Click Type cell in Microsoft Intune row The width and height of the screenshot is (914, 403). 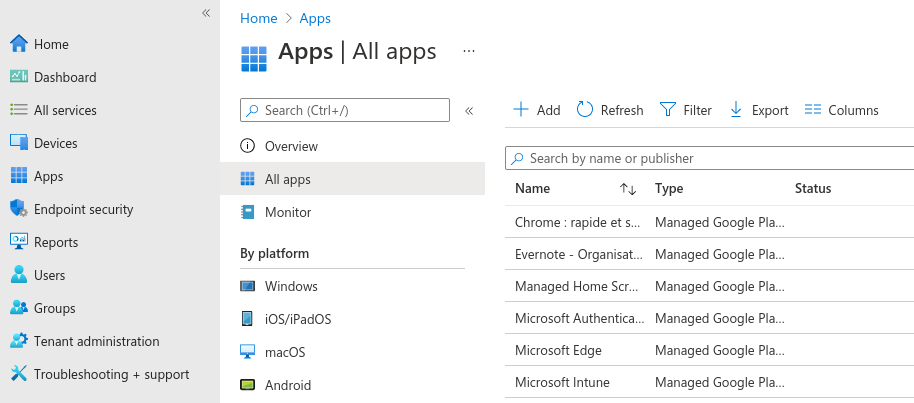(x=720, y=383)
